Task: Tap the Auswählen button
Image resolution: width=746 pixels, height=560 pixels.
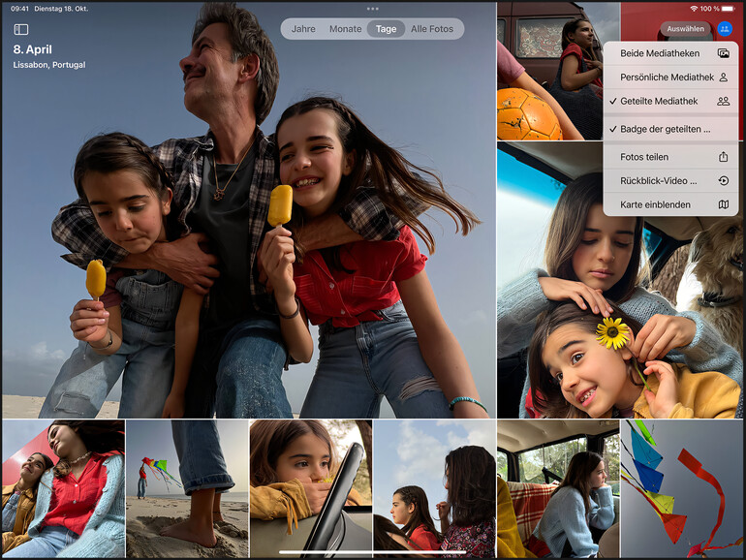Action: click(x=685, y=29)
